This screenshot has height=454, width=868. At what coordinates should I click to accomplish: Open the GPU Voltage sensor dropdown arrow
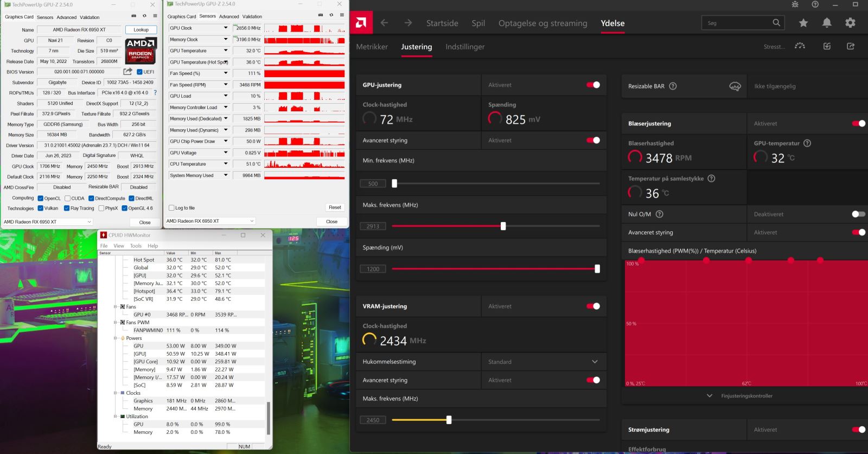coord(226,153)
